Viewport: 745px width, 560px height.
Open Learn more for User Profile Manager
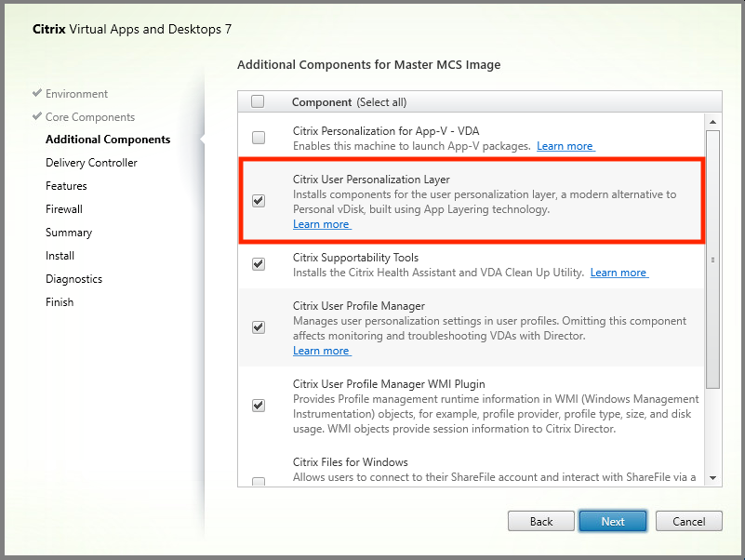pyautogui.click(x=321, y=351)
